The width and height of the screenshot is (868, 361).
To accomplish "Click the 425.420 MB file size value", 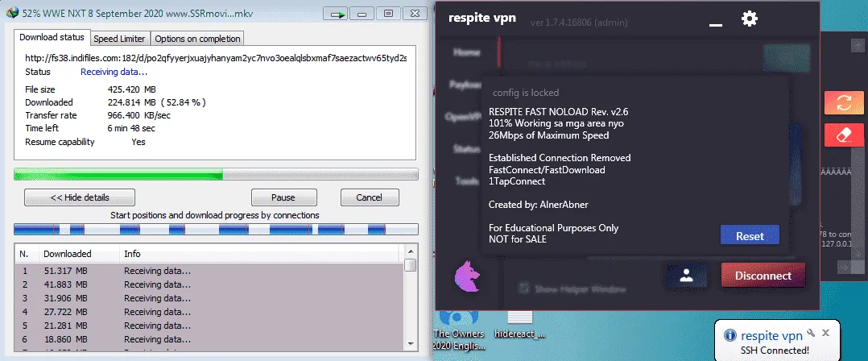I will 132,89.
